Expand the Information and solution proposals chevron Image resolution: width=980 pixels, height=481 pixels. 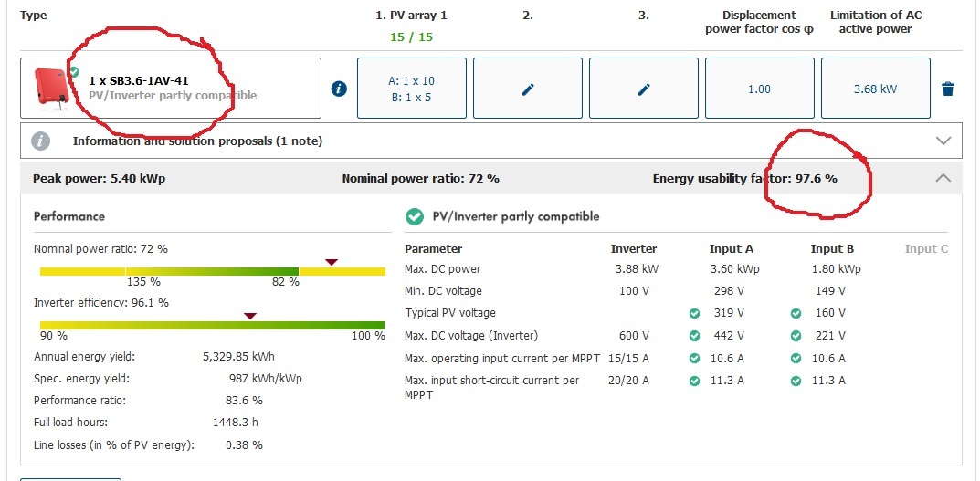click(943, 141)
